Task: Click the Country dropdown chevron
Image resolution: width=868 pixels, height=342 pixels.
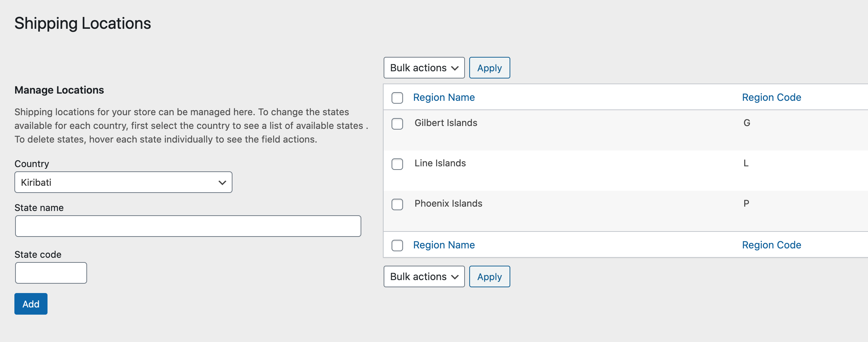Action: pyautogui.click(x=222, y=182)
